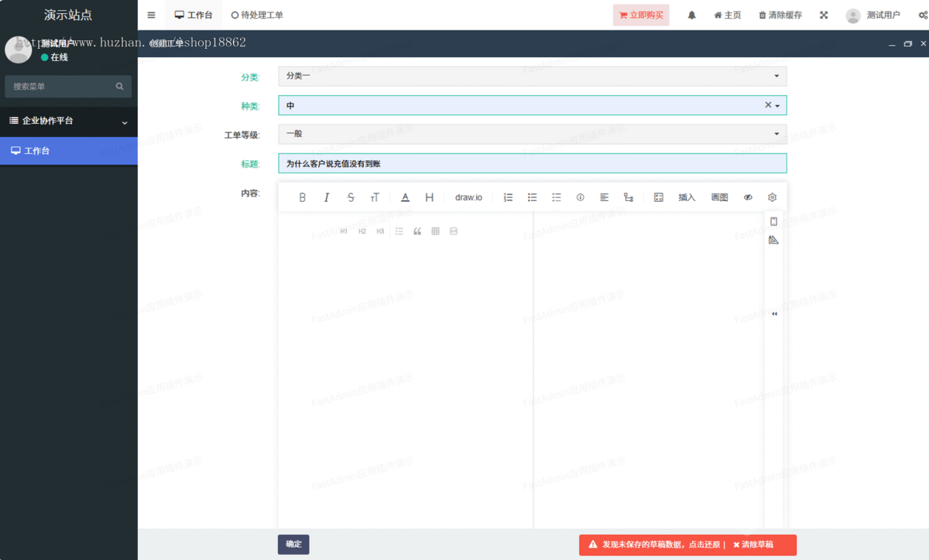Open the 分类 dropdown
The height and width of the screenshot is (560, 929).
click(533, 76)
